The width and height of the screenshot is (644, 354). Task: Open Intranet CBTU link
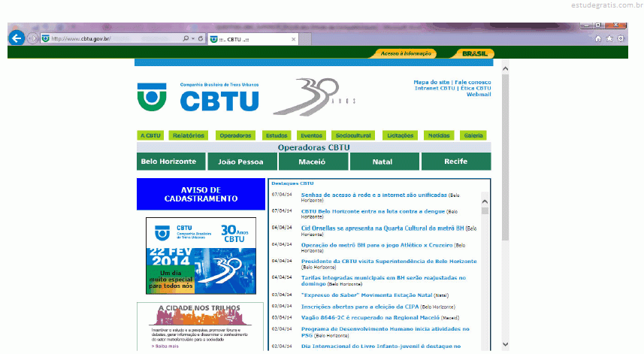434,88
